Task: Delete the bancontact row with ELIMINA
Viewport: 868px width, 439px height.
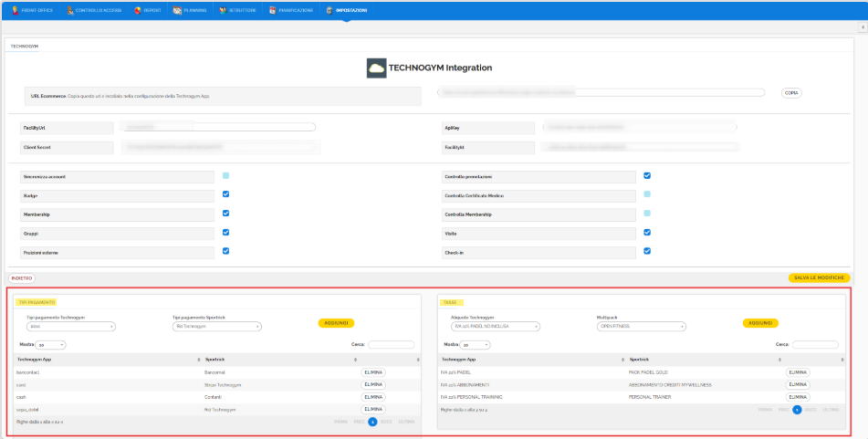Action: click(373, 372)
